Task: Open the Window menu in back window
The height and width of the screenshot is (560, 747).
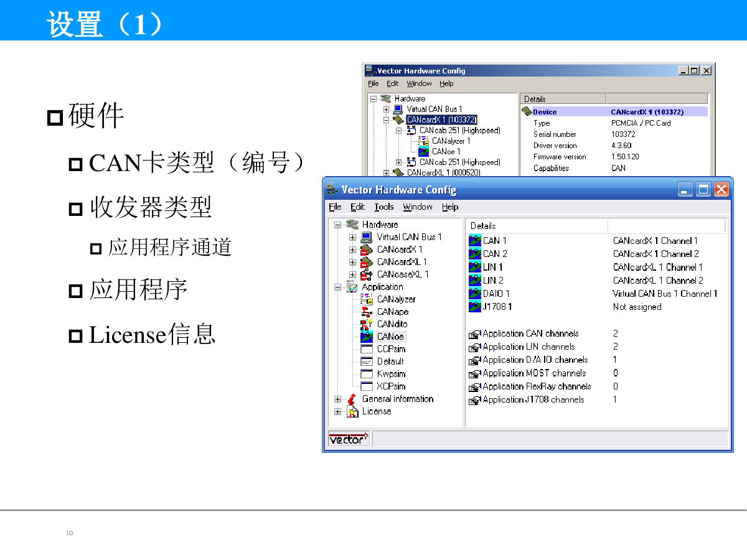Action: 419,83
